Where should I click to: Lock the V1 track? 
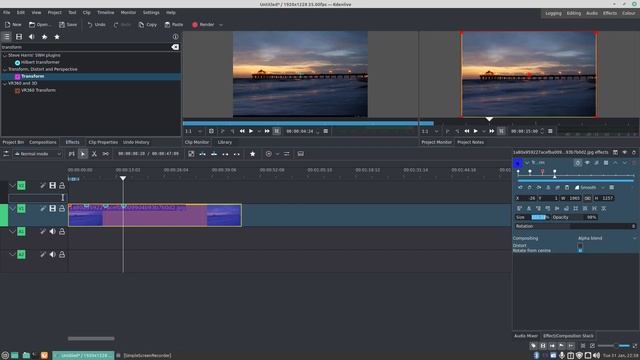(62, 209)
